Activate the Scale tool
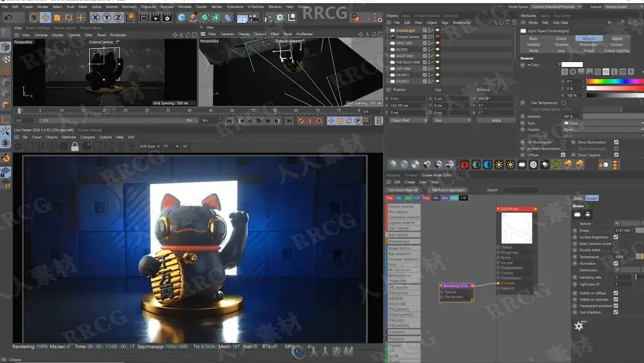The image size is (644, 363). (57, 18)
